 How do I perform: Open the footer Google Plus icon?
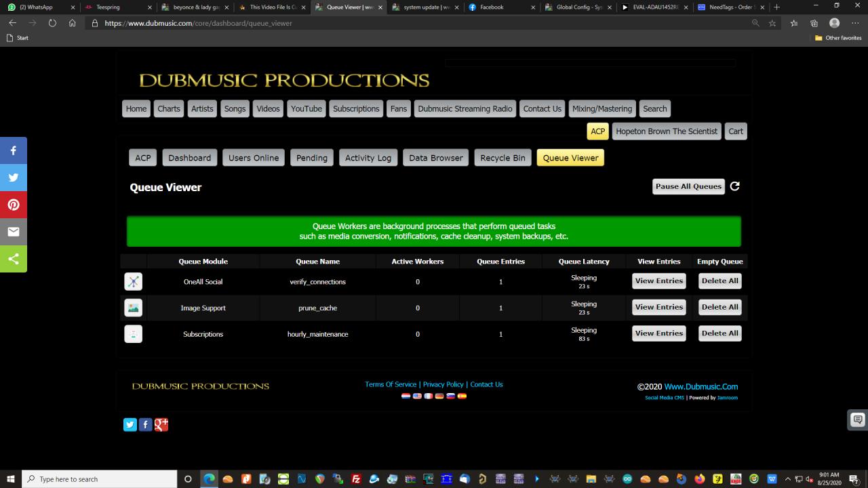[x=161, y=425]
